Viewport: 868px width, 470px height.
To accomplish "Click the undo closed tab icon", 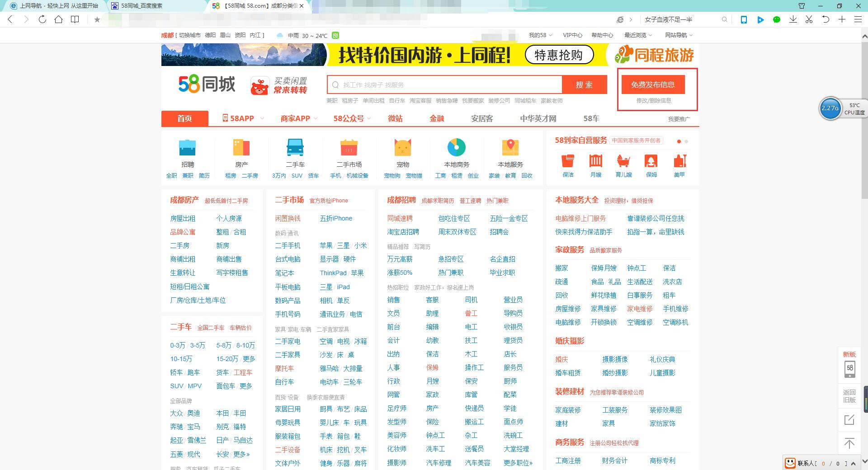I will [826, 19].
